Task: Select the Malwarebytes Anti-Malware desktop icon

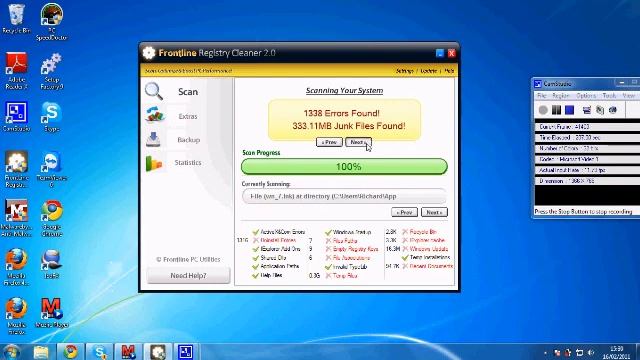Action: (16, 218)
